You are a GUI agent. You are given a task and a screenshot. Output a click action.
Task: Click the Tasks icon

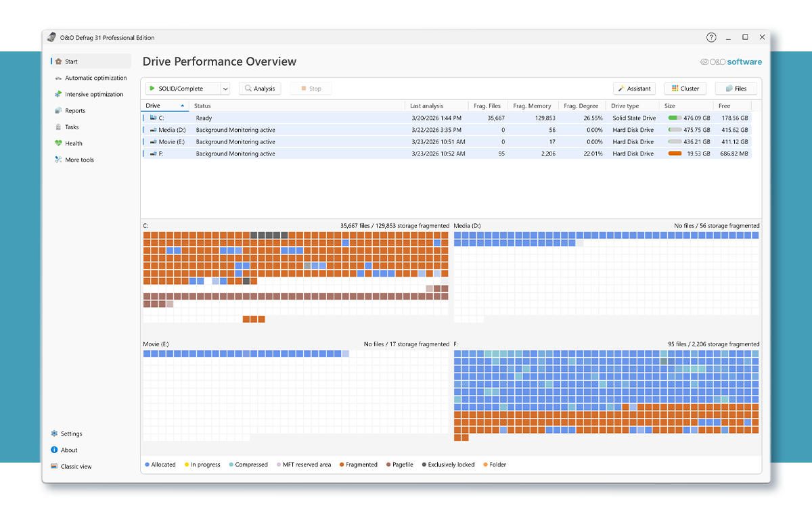pos(58,127)
